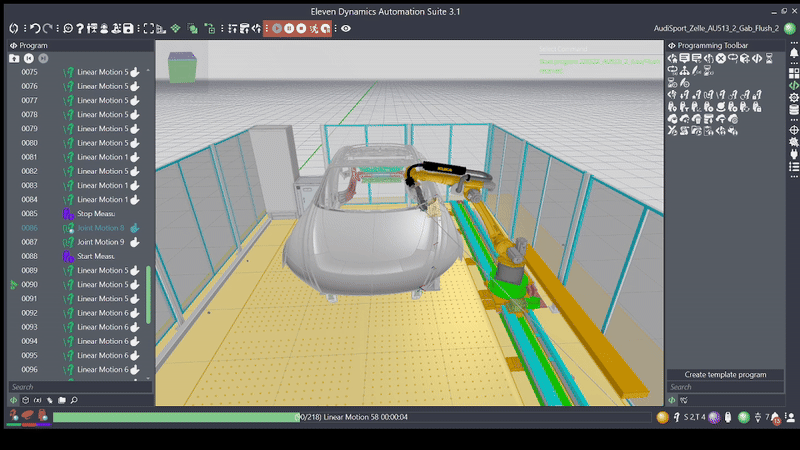Click the alert bell with red badge

(x=776, y=418)
